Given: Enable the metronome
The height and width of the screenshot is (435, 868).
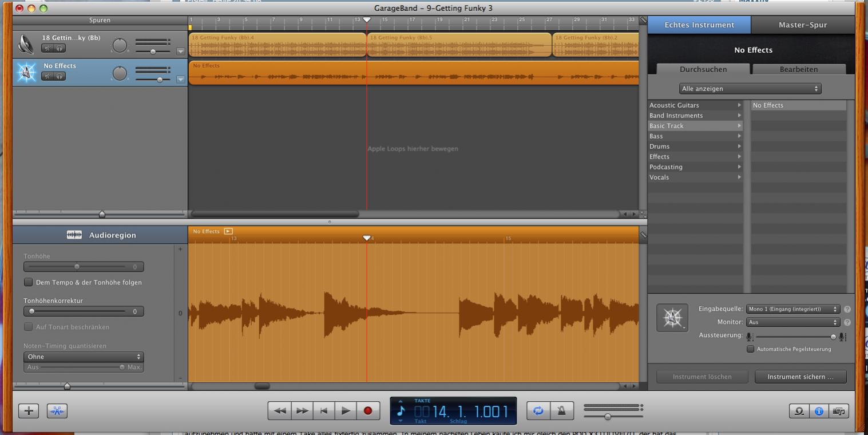Looking at the screenshot, I should click(561, 410).
